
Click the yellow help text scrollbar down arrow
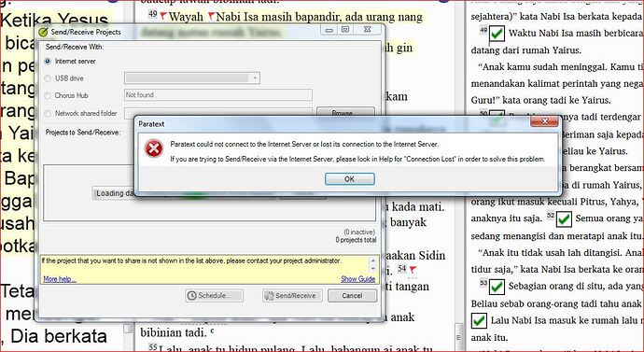373,269
